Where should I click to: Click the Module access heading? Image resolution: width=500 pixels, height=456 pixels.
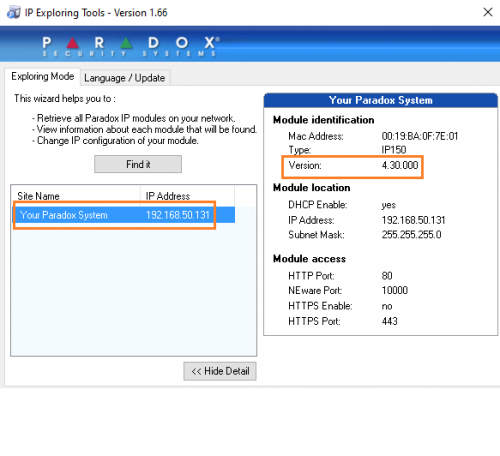point(309,259)
